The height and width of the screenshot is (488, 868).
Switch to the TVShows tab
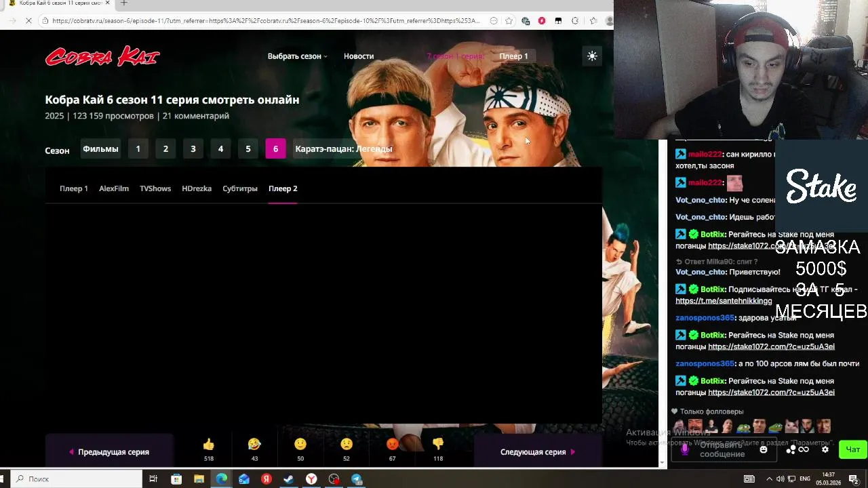click(155, 188)
